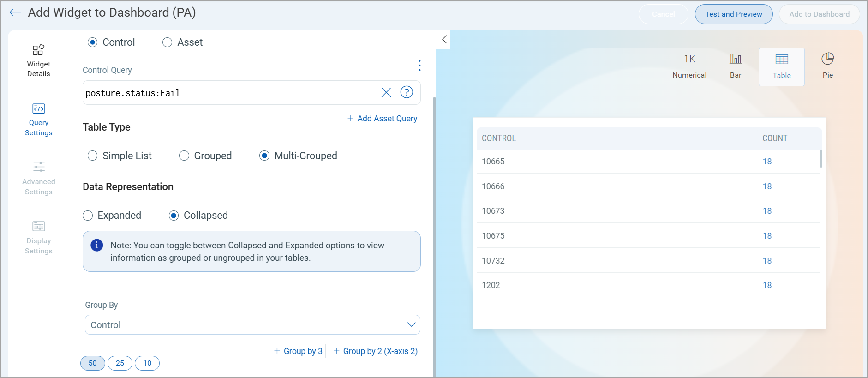Open the Control Query three-dot menu
This screenshot has height=378, width=868.
[x=419, y=66]
